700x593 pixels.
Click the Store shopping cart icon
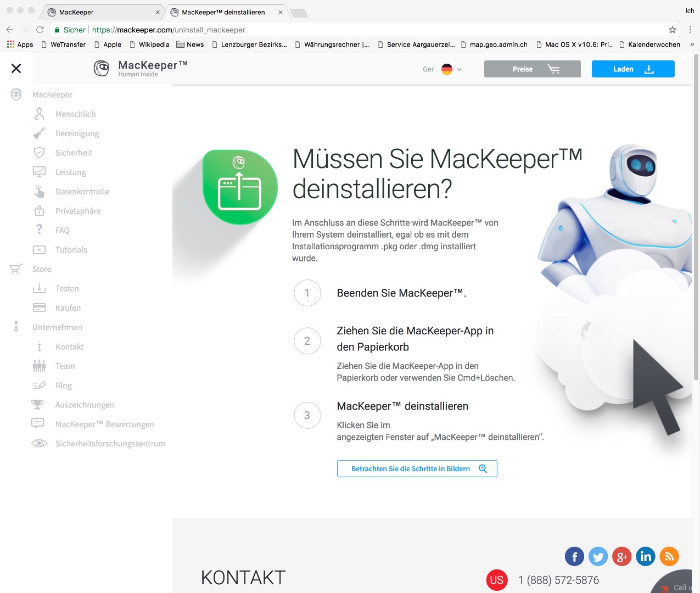[15, 268]
